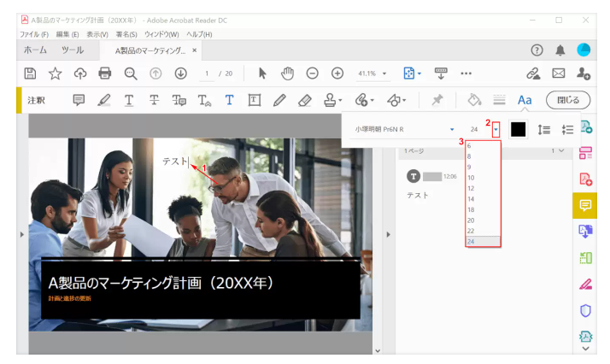The height and width of the screenshot is (364, 610).
Task: Select the pencil drawing tool
Action: tap(279, 100)
